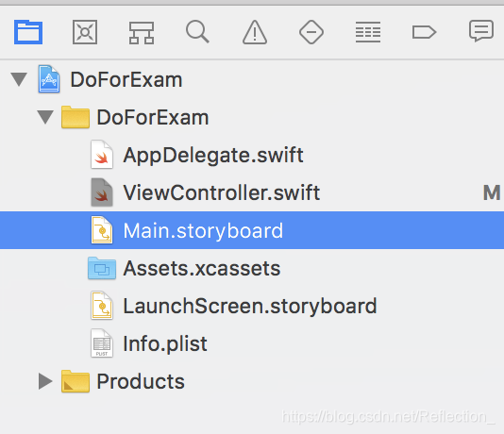The image size is (504, 434).
Task: Open the Find navigator magnifier icon
Action: pos(197,31)
